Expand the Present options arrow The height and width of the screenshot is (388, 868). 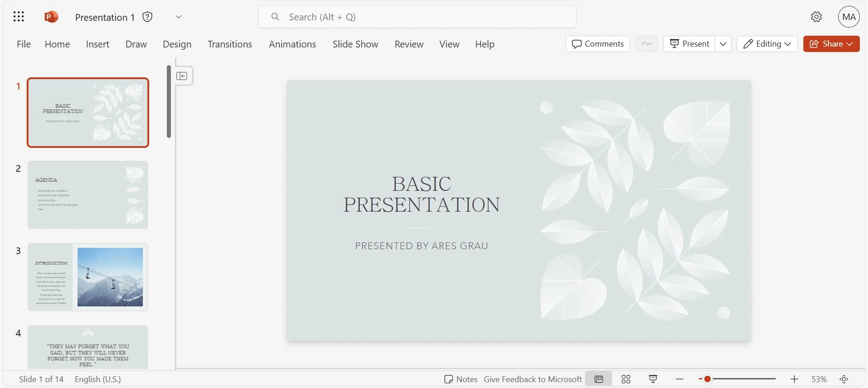coord(723,44)
